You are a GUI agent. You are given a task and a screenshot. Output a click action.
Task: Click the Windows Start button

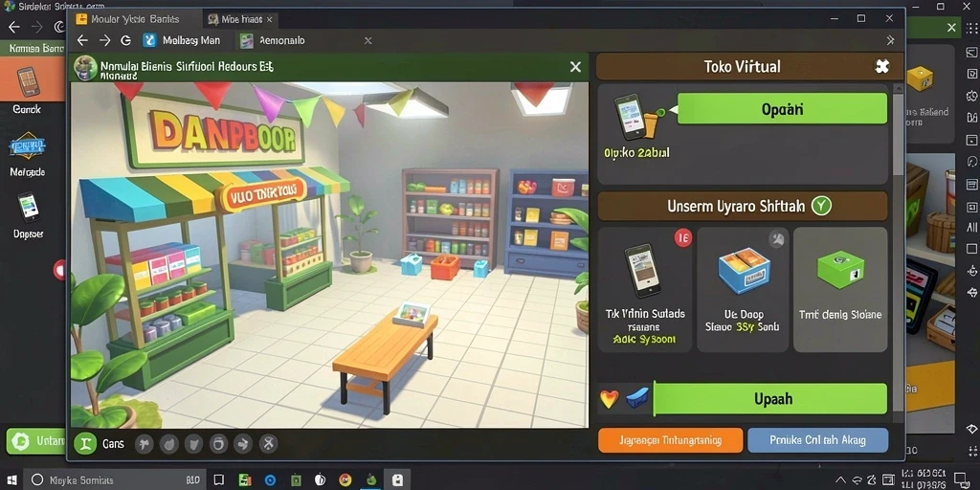(12, 480)
